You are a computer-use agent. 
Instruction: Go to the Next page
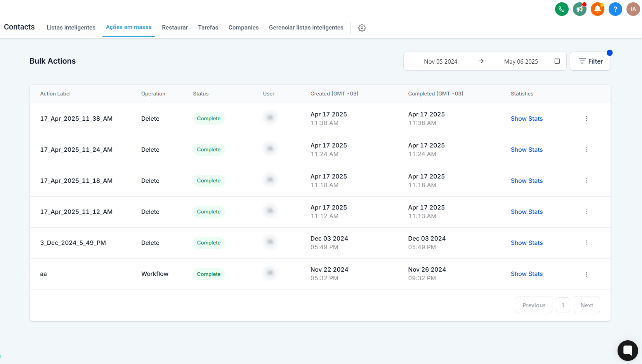(x=587, y=305)
